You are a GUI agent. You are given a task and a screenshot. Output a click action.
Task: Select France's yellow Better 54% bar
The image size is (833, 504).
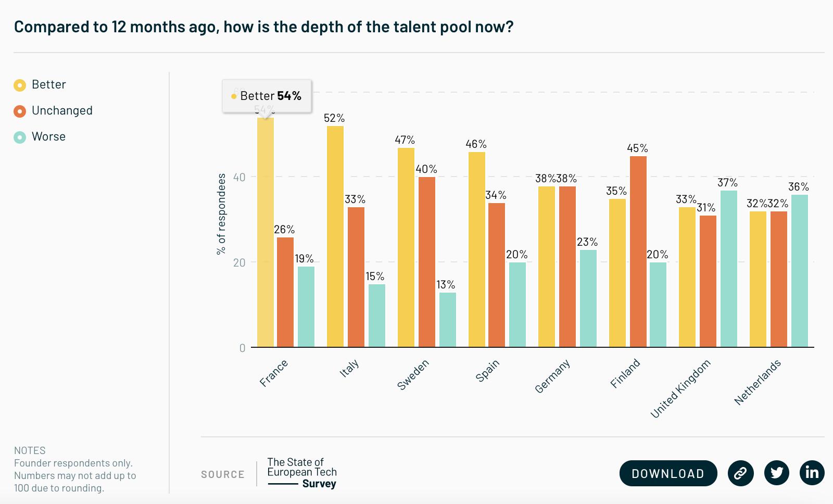pos(266,232)
